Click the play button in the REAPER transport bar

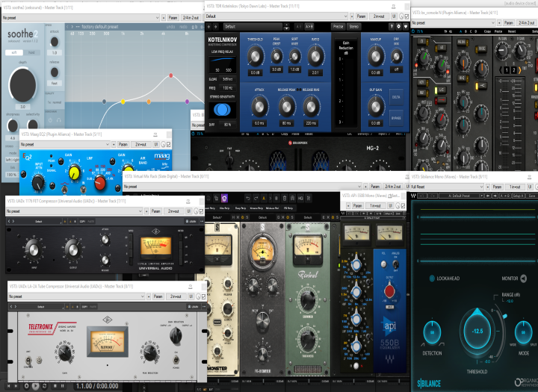pos(35,386)
